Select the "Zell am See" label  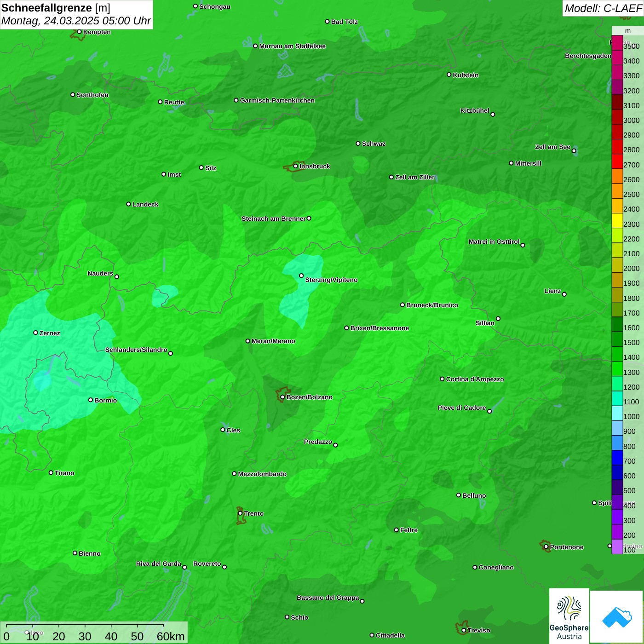click(x=552, y=147)
